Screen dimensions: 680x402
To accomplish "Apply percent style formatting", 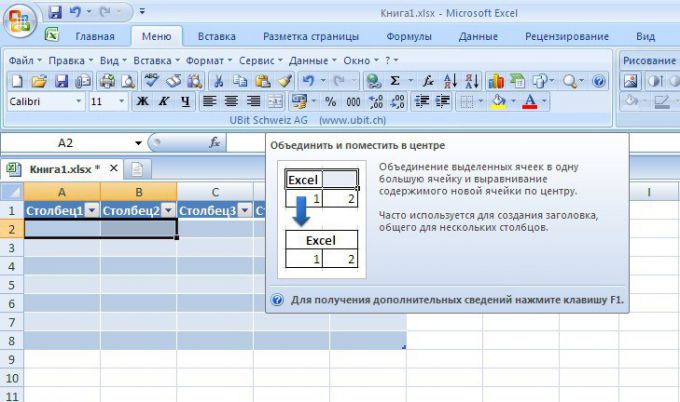I will (x=330, y=102).
